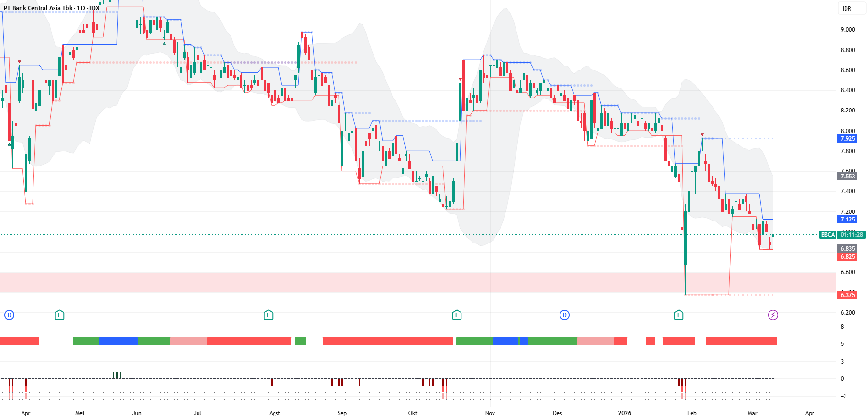This screenshot has width=868, height=420.
Task: Click the Des label on time axis
Action: (558, 413)
